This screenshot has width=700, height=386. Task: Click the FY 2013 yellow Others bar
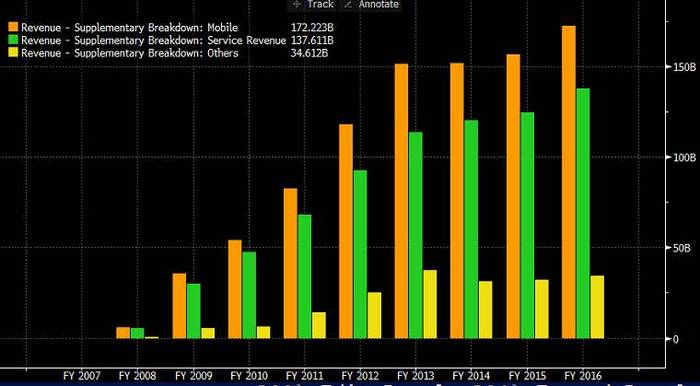429,304
